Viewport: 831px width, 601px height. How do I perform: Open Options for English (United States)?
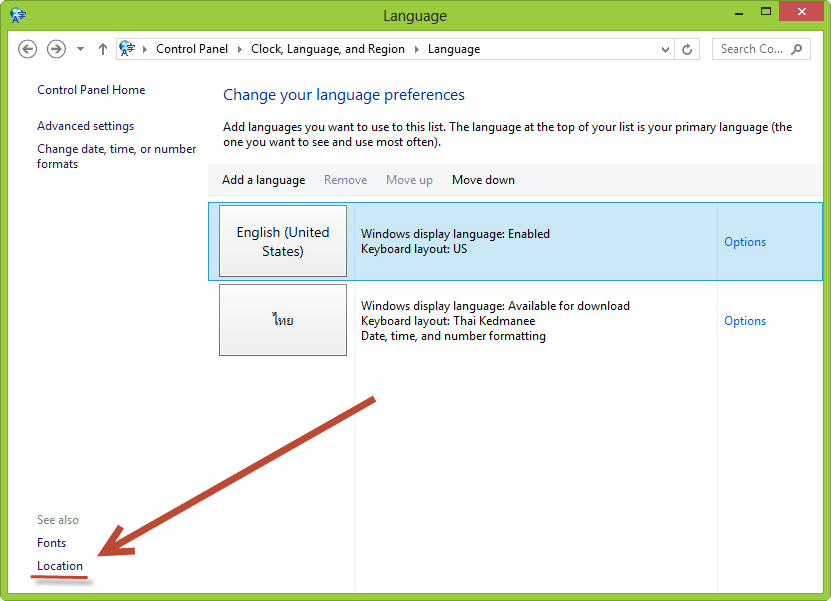[x=745, y=242]
